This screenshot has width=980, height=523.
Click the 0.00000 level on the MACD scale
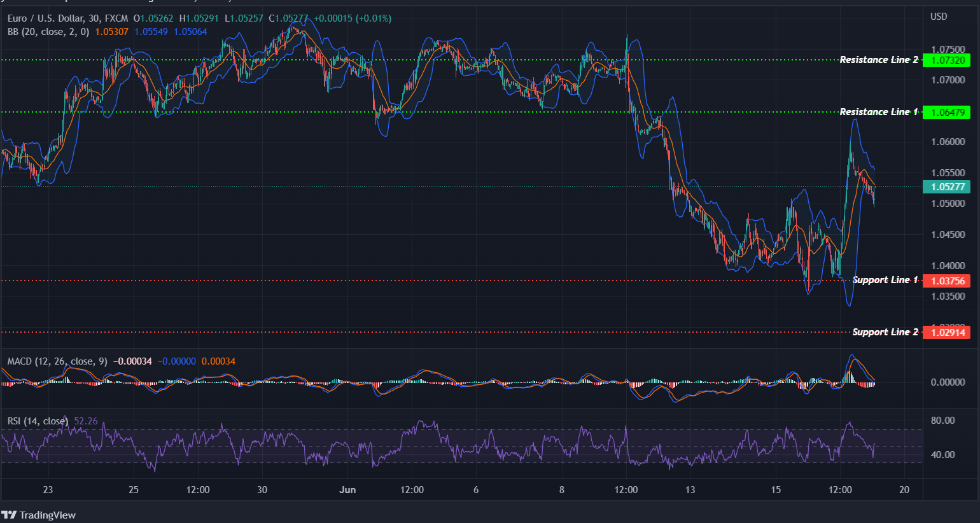click(948, 382)
